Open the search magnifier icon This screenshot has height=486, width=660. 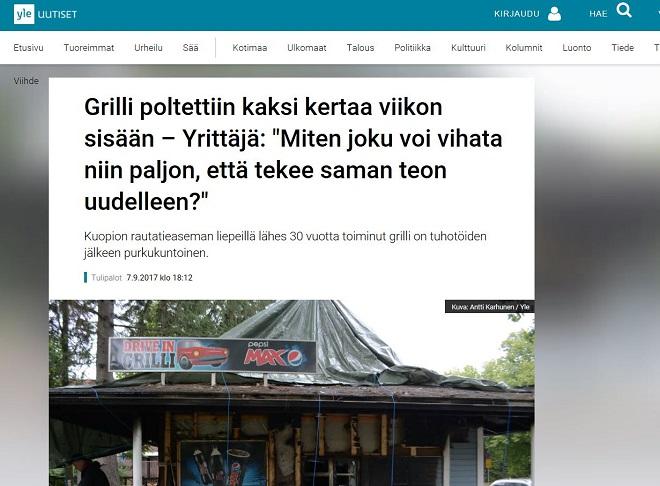click(624, 10)
